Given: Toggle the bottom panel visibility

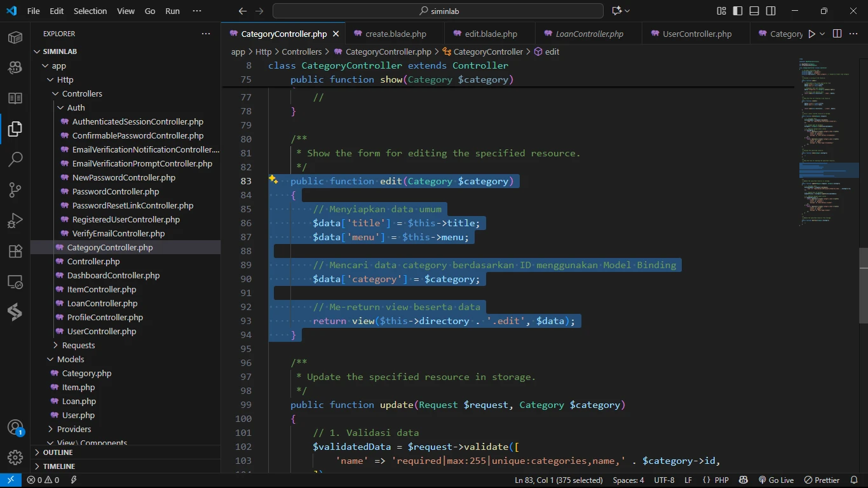Looking at the screenshot, I should coord(754,11).
